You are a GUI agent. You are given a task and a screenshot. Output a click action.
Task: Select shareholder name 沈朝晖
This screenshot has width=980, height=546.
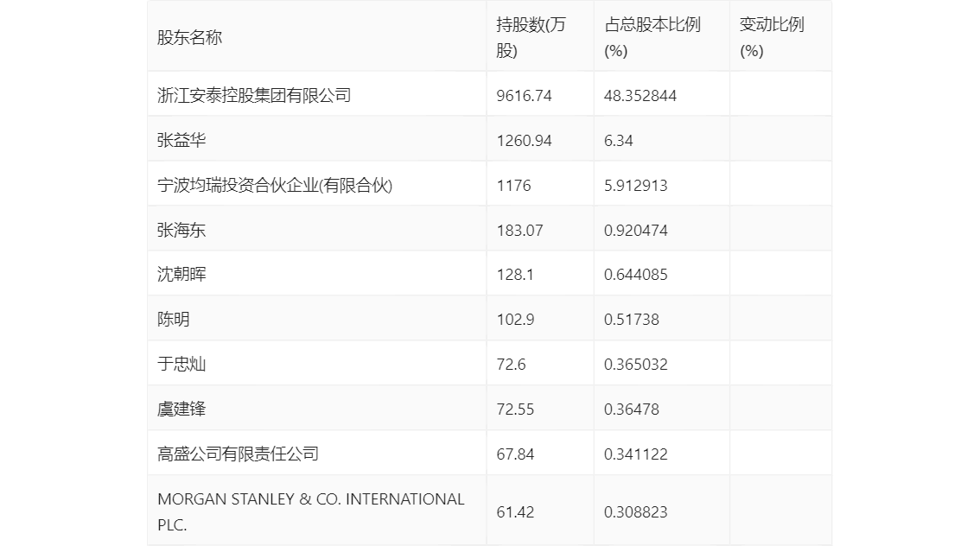(x=181, y=275)
